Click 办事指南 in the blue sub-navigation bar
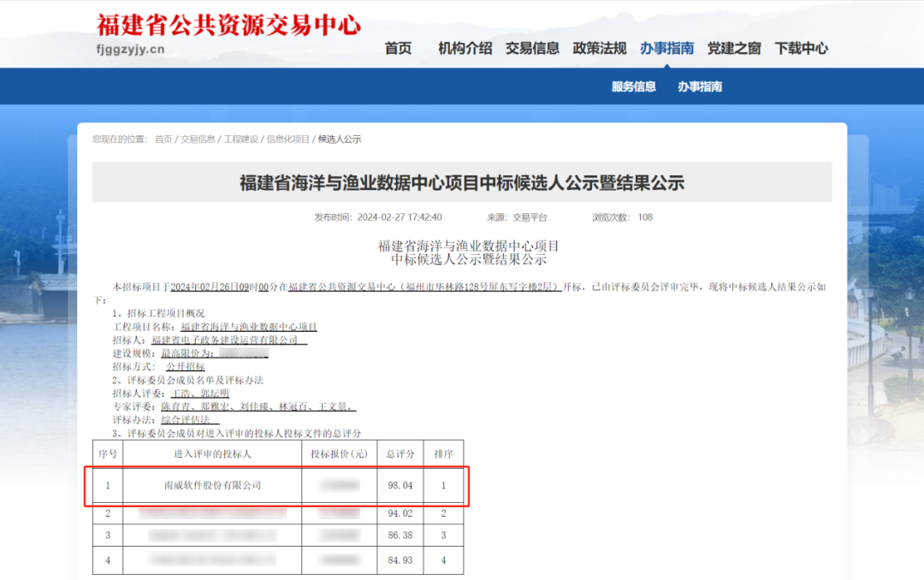Screen dimensions: 924x580 tap(700, 86)
